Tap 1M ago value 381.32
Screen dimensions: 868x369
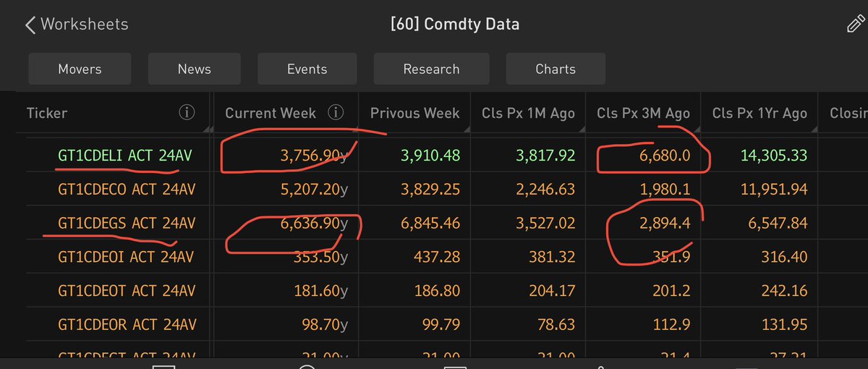click(x=552, y=258)
